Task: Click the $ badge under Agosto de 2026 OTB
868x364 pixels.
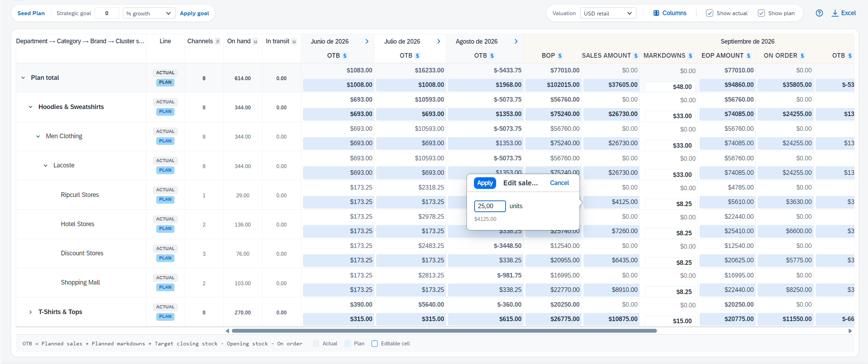Action: tap(492, 56)
